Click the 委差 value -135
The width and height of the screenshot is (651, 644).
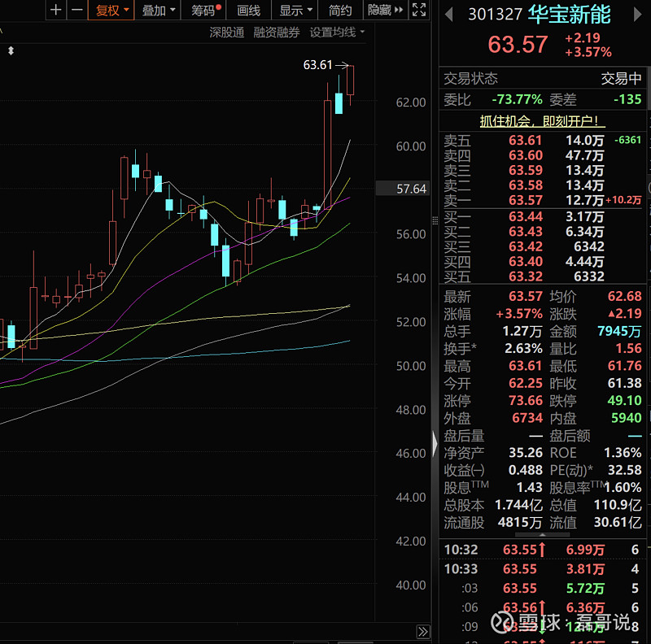(x=627, y=99)
